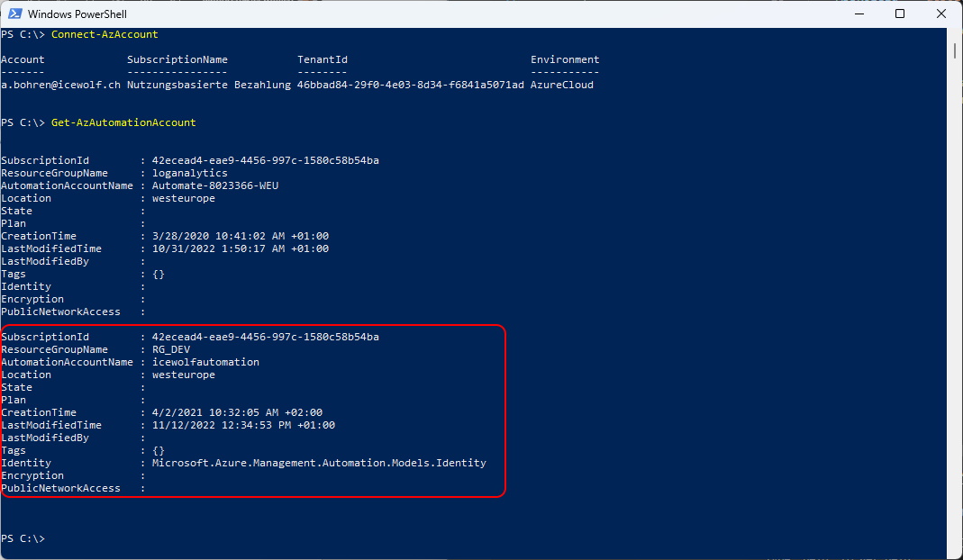Screen dimensions: 963x560
Task: Maximize the Windows PowerShell window
Action: point(899,14)
